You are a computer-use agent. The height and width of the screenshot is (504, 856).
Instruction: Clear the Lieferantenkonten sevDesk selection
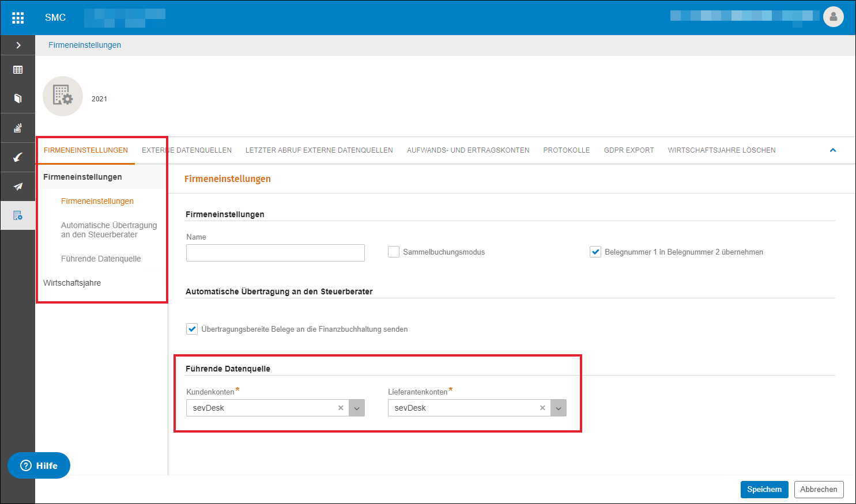coord(542,408)
